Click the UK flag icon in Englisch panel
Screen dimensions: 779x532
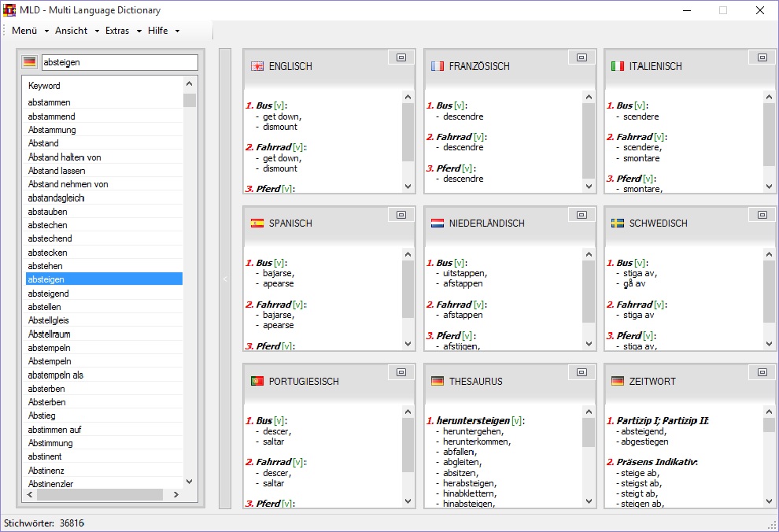[257, 66]
